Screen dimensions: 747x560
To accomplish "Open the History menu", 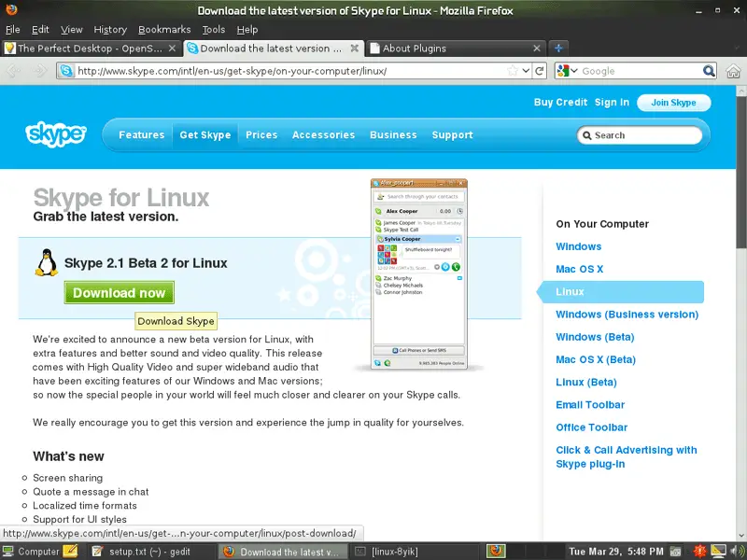I will tap(110, 30).
